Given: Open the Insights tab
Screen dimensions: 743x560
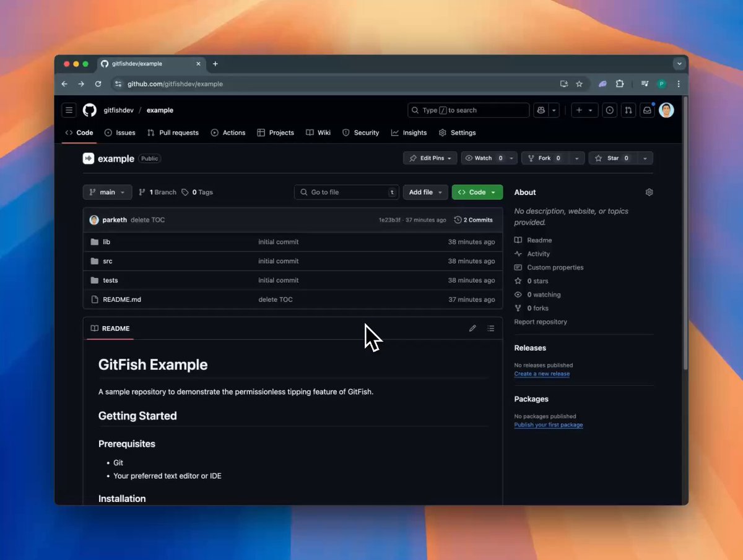Looking at the screenshot, I should pyautogui.click(x=409, y=132).
